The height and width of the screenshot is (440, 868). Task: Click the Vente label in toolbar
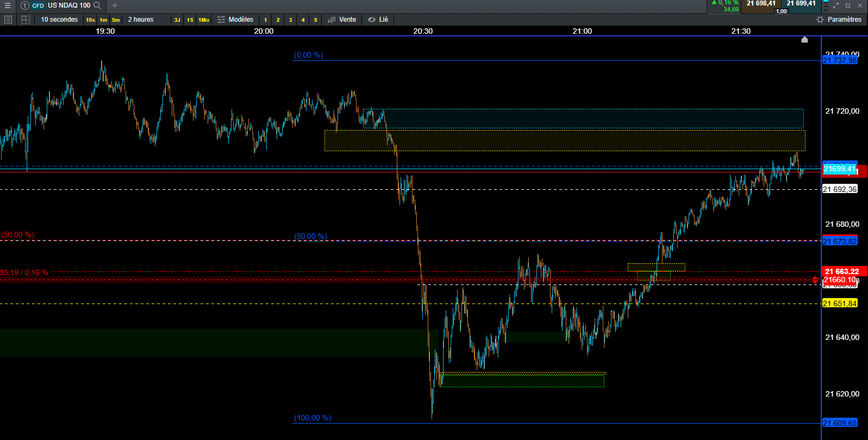coord(347,20)
